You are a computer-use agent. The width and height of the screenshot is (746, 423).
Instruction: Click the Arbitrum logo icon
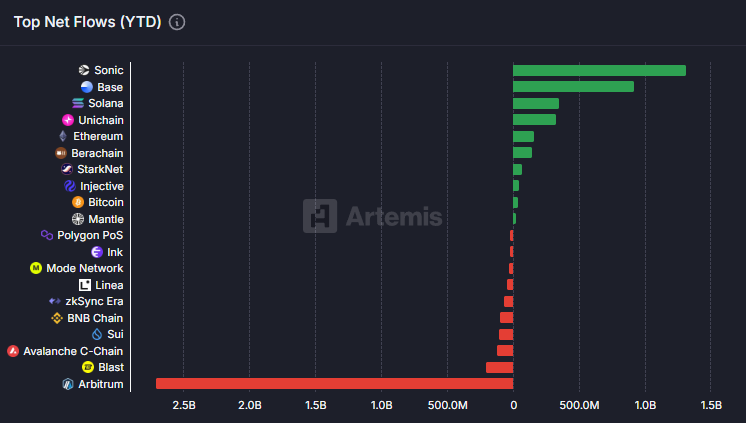coord(68,384)
